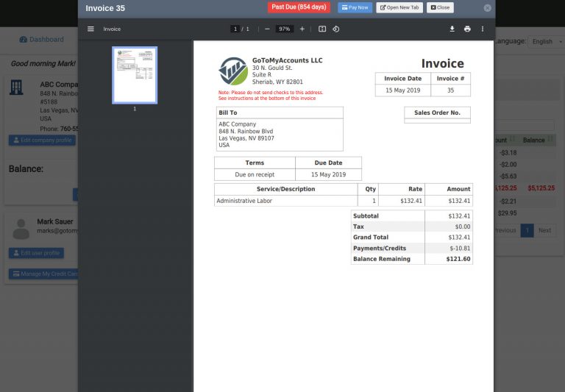Zoom in with the plus icon
This screenshot has height=392, width=565.
302,29
